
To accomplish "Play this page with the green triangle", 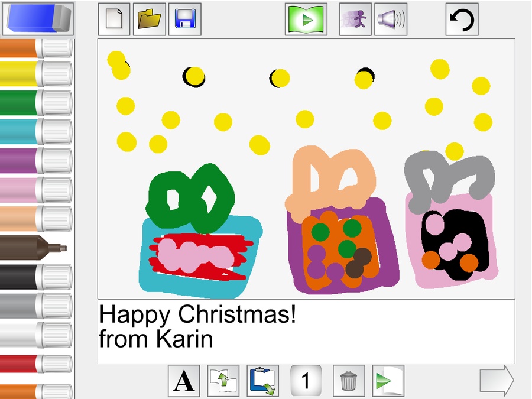I will point(388,381).
